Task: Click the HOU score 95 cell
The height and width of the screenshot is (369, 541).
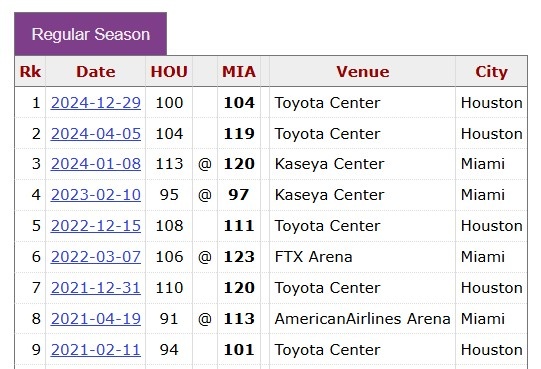Action: tap(169, 195)
